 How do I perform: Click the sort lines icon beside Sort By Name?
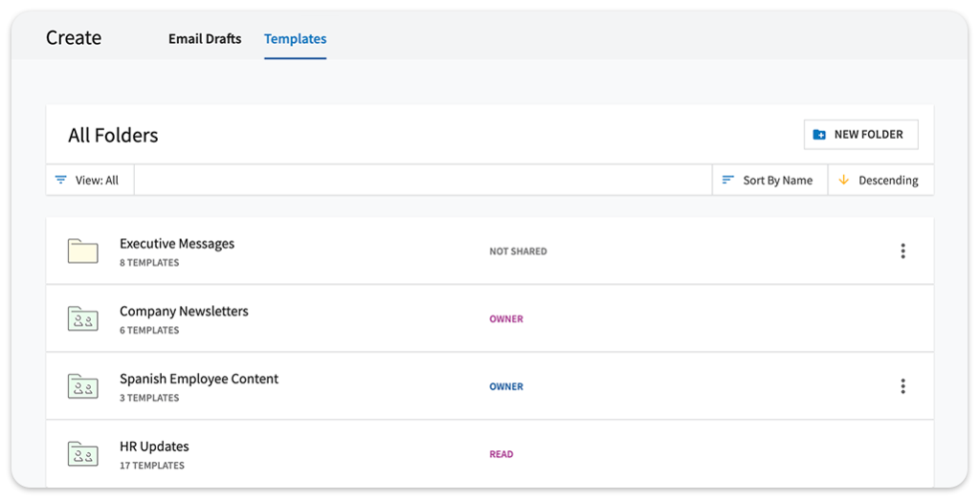[x=727, y=180]
